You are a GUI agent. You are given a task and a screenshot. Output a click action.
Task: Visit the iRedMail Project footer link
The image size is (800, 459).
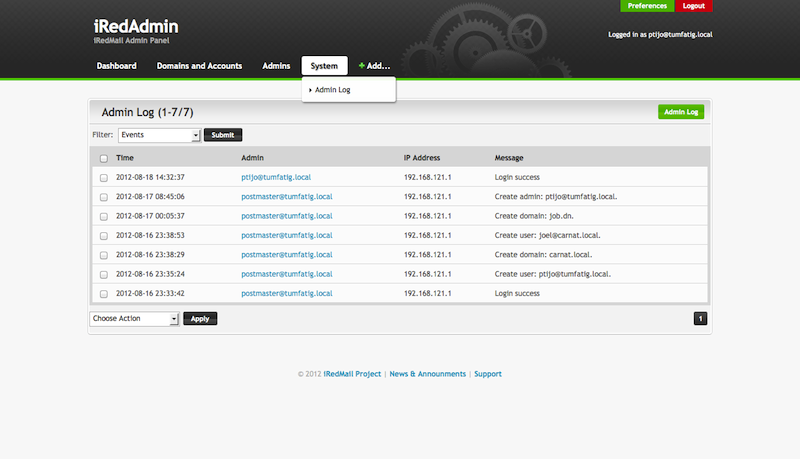click(352, 374)
